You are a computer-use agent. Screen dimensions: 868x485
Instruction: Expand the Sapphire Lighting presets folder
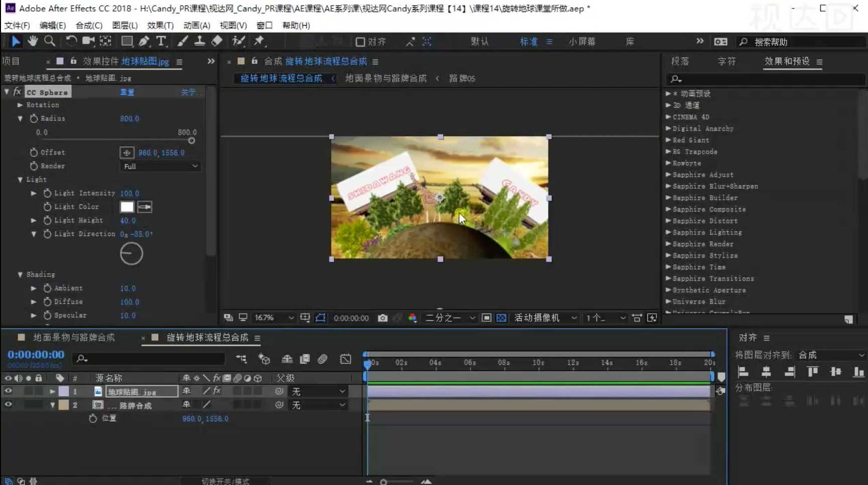[668, 232]
